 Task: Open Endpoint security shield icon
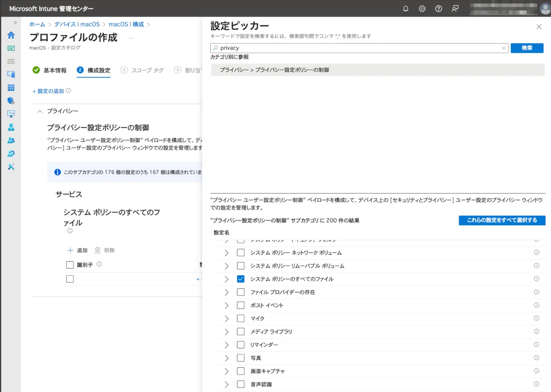[11, 101]
